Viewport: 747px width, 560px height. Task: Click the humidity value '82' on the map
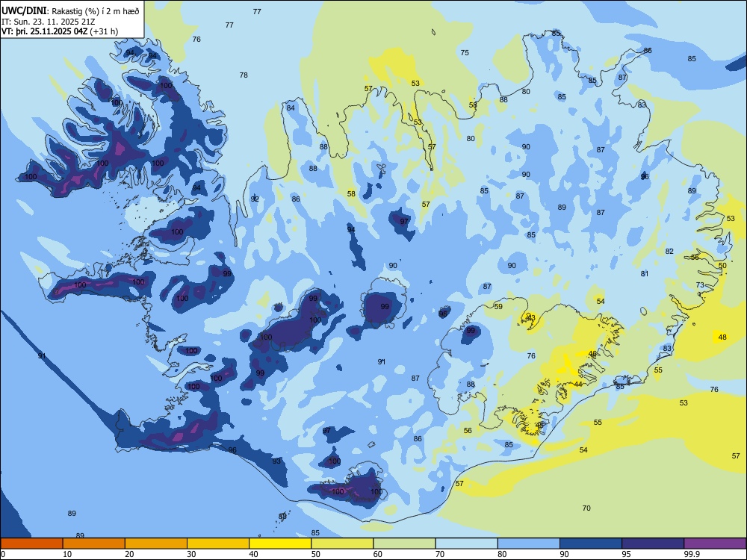pos(669,252)
